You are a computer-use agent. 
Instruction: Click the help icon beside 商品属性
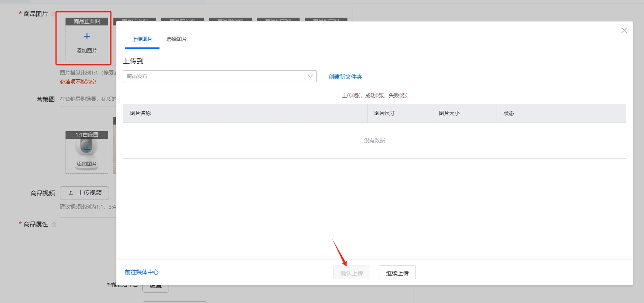[x=54, y=225]
